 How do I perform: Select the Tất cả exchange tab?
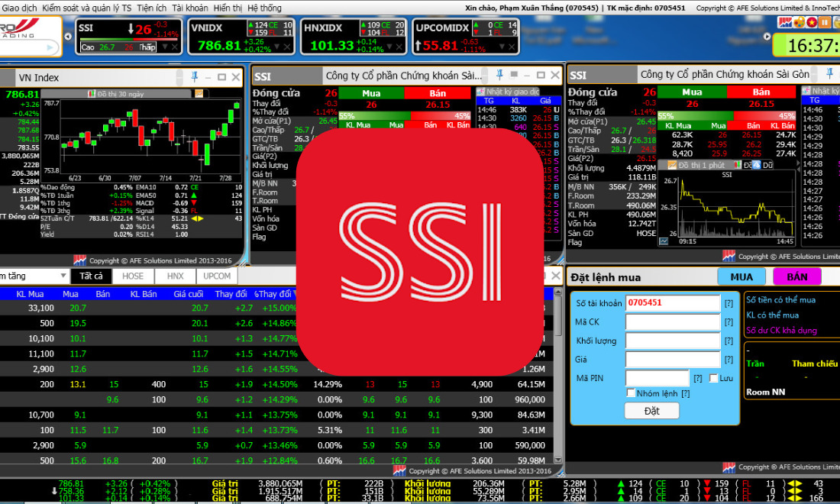point(91,276)
